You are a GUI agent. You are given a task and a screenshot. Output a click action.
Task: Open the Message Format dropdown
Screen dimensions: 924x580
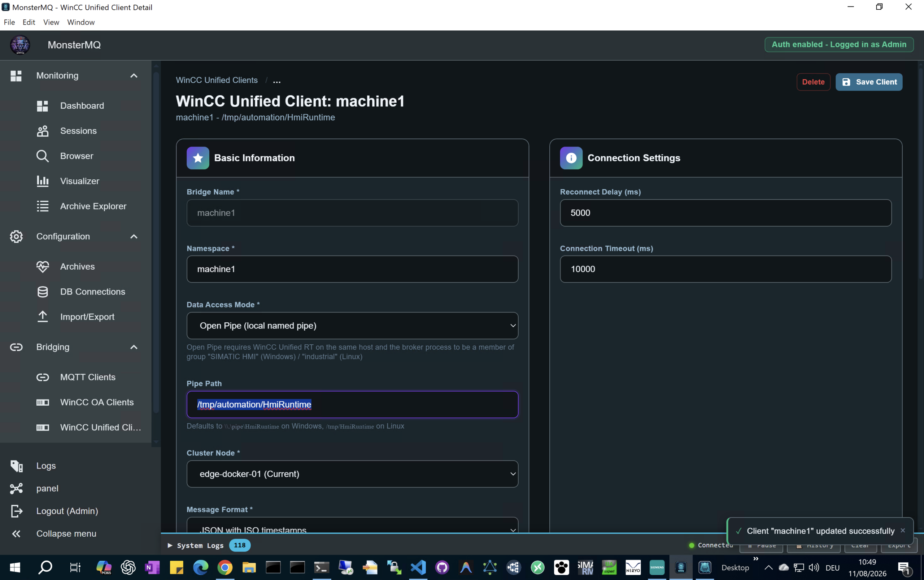352,525
